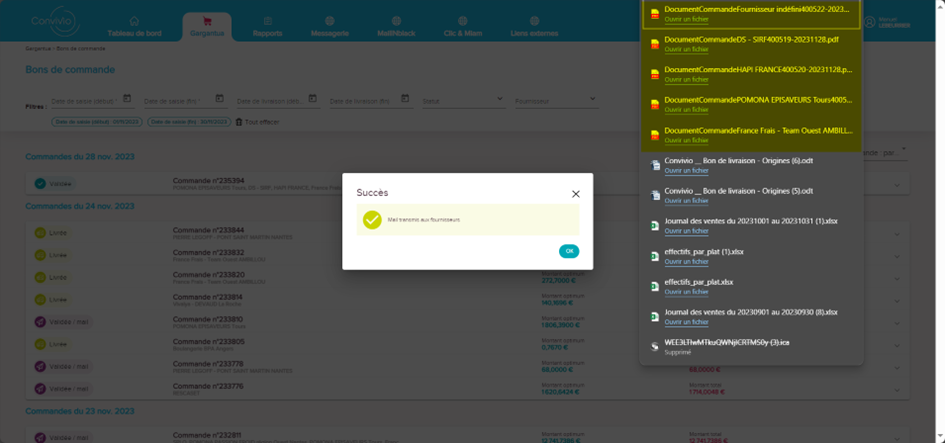Screen dimensions: 945x443
Task: Expand the Statut filter dropdown
Action: tap(500, 99)
